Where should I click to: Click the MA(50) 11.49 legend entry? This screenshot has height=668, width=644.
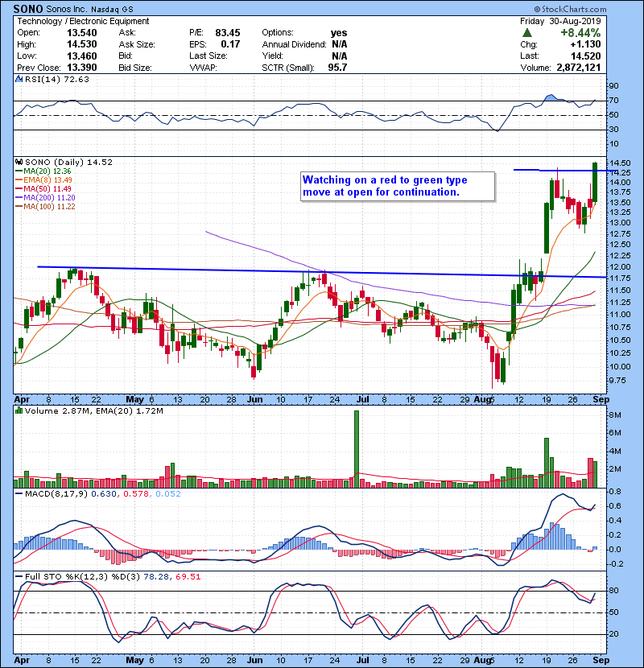[x=43, y=188]
